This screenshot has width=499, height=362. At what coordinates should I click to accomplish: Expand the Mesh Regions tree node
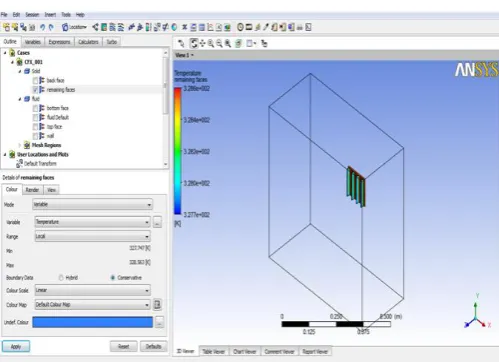[x=20, y=145]
